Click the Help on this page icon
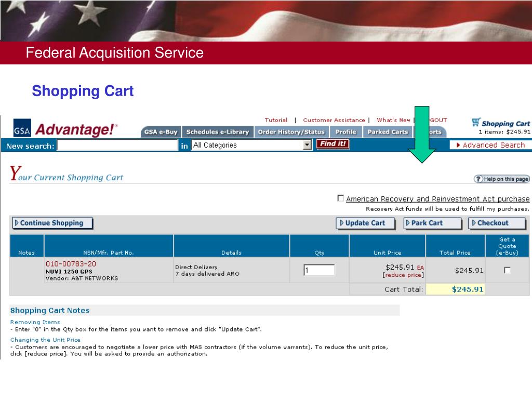 (x=502, y=179)
